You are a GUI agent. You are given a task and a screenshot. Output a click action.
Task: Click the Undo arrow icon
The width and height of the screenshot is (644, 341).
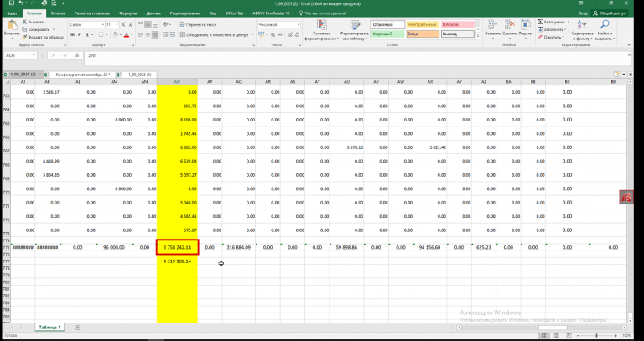pos(21,3)
